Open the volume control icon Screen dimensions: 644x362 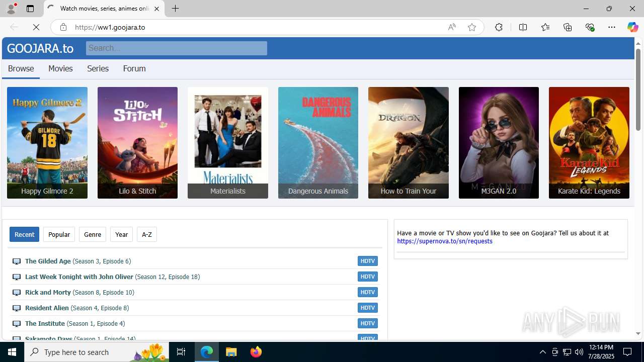click(579, 352)
